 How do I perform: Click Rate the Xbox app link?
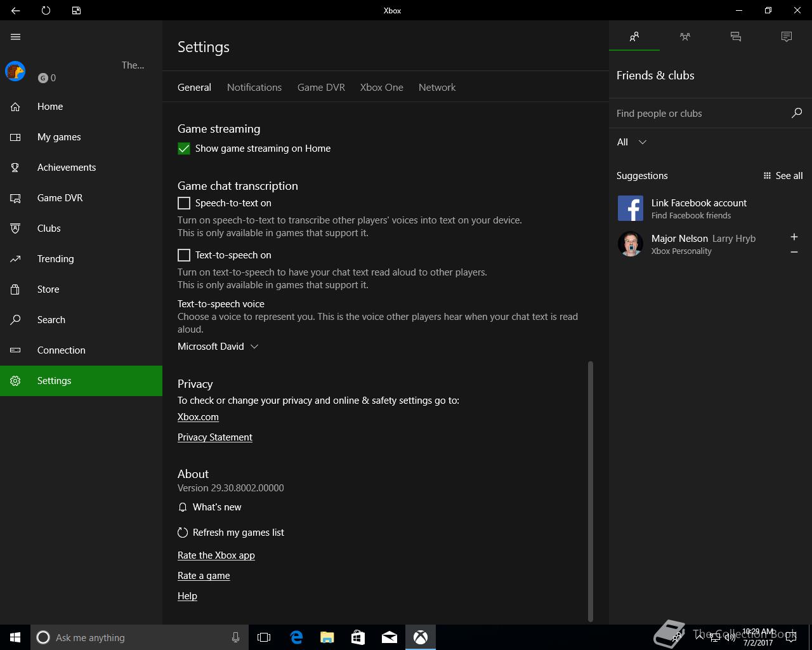216,555
